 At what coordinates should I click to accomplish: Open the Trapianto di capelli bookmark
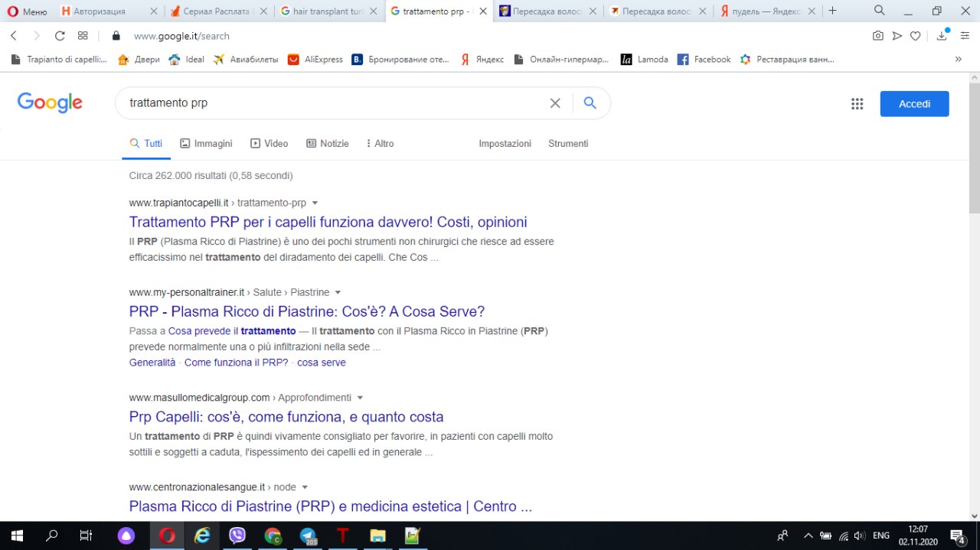coord(60,59)
